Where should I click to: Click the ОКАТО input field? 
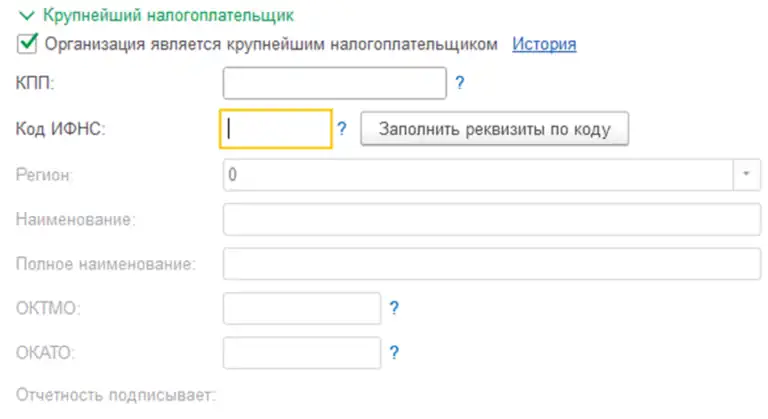[302, 352]
